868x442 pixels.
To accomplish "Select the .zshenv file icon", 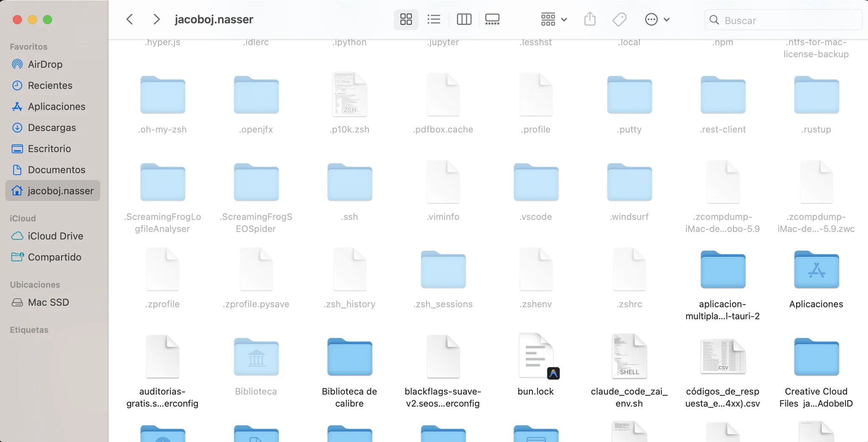I will click(536, 269).
